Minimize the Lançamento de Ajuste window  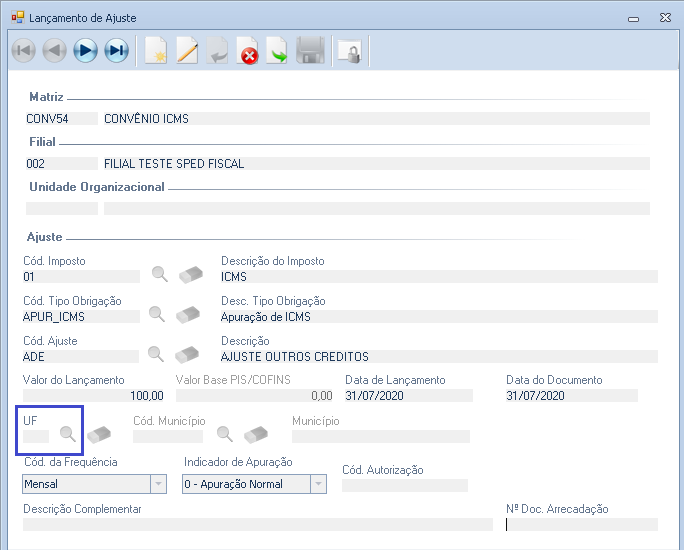pyautogui.click(x=634, y=18)
